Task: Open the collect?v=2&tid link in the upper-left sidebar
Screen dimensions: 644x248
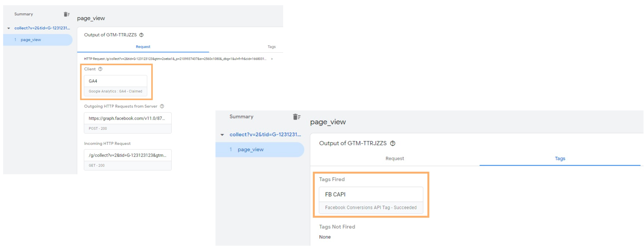Action: (x=42, y=28)
